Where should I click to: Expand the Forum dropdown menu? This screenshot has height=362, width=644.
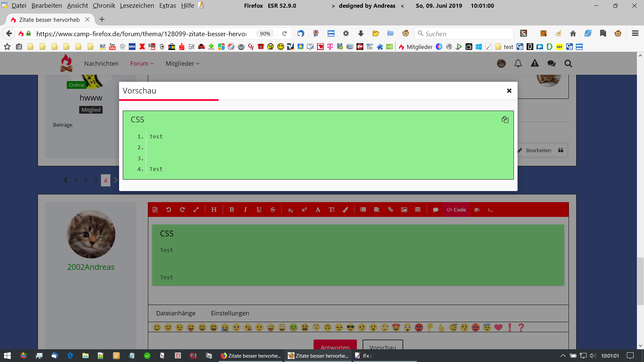(x=142, y=63)
